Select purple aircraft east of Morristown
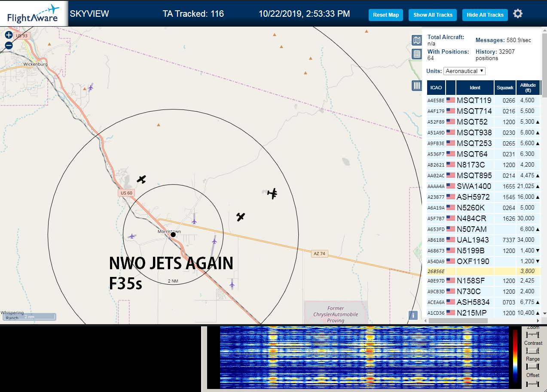 point(214,241)
